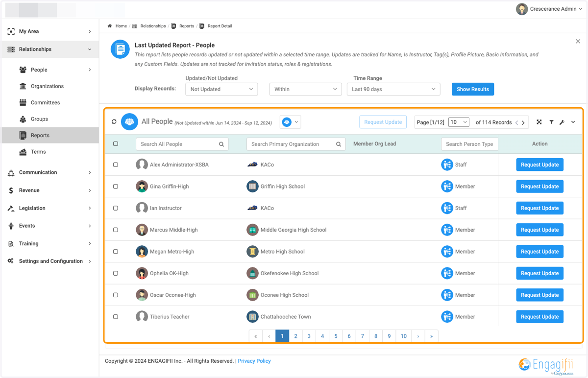The height and width of the screenshot is (378, 588).
Task: Open the Not Updated dropdown
Action: pos(221,89)
